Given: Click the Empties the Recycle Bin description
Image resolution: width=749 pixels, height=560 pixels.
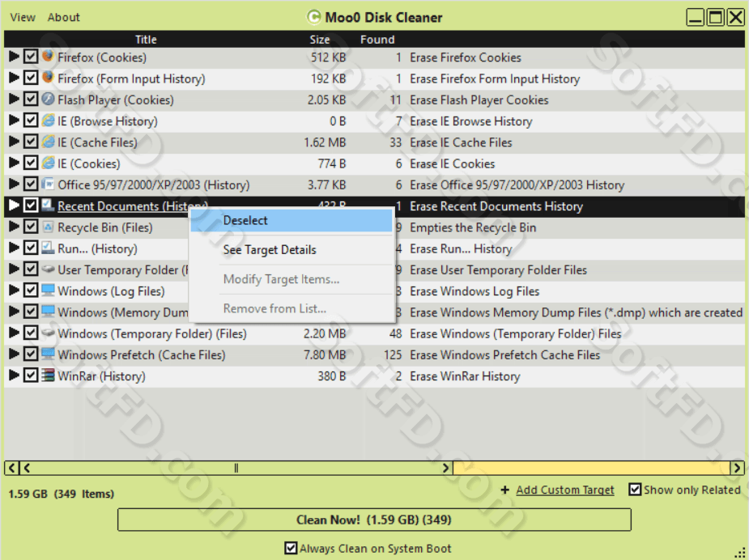Looking at the screenshot, I should 473,227.
